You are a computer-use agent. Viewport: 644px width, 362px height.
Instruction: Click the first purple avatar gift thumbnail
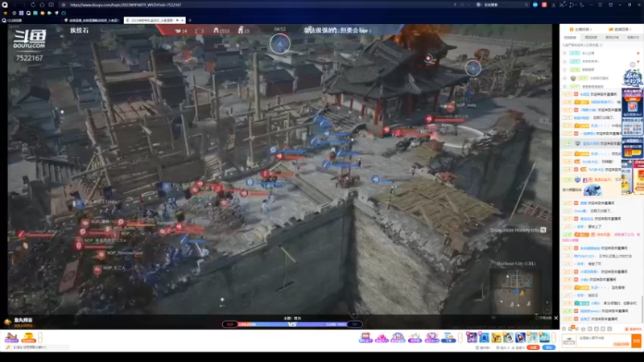pyautogui.click(x=472, y=337)
